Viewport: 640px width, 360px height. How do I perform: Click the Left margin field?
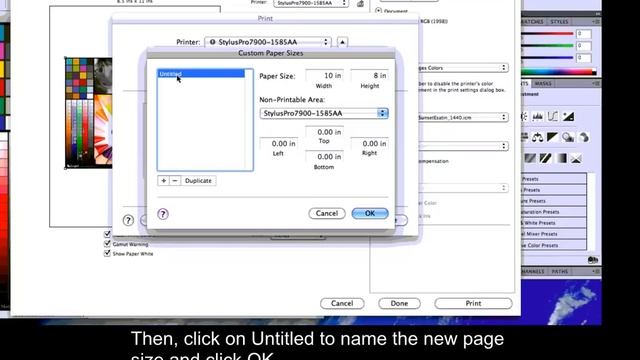278,144
